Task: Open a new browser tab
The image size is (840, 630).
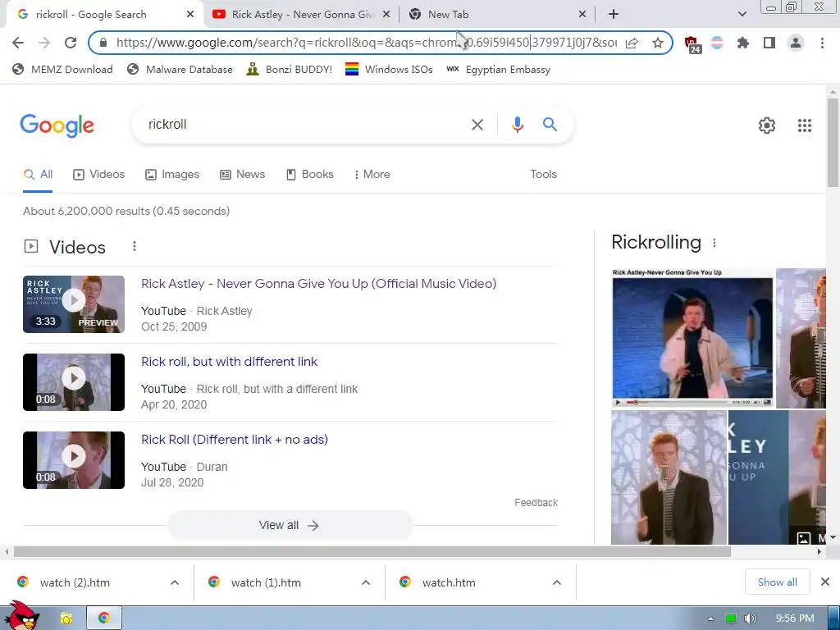Action: 614,15
